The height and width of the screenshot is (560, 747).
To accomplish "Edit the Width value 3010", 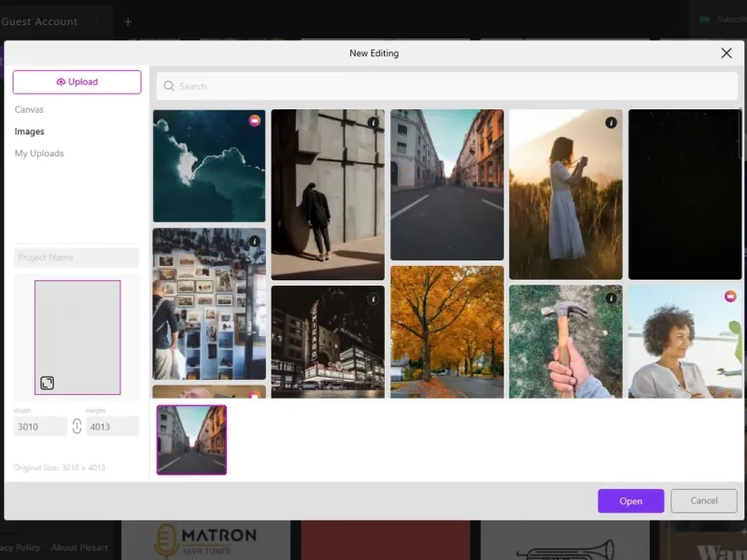I will point(40,427).
